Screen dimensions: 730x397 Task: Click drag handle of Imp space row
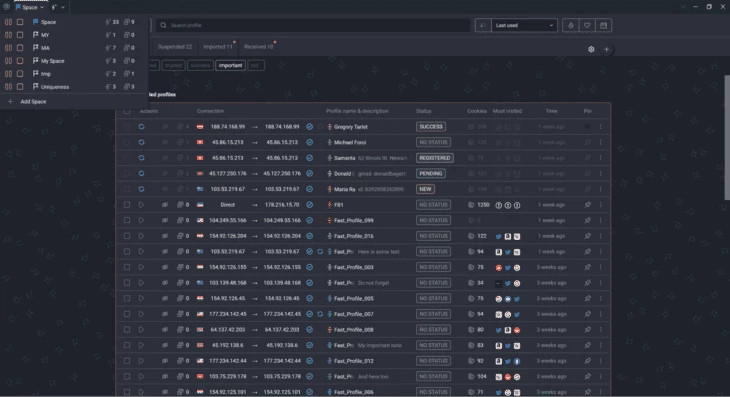click(x=8, y=74)
